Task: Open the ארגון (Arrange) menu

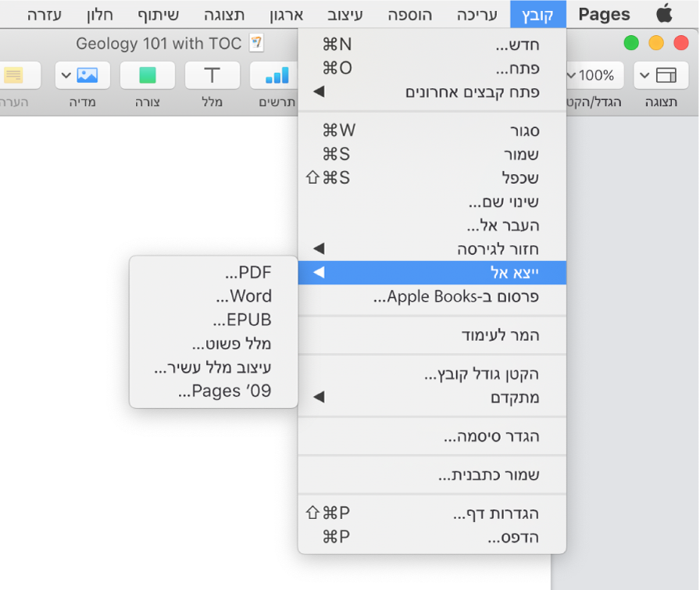Action: tap(287, 15)
